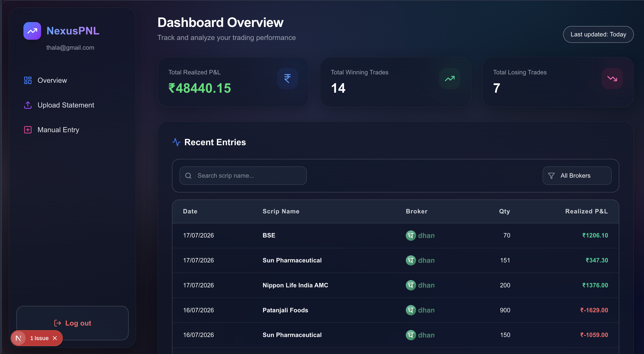Click the green trending-up icon in Winning Trades card

pos(450,79)
